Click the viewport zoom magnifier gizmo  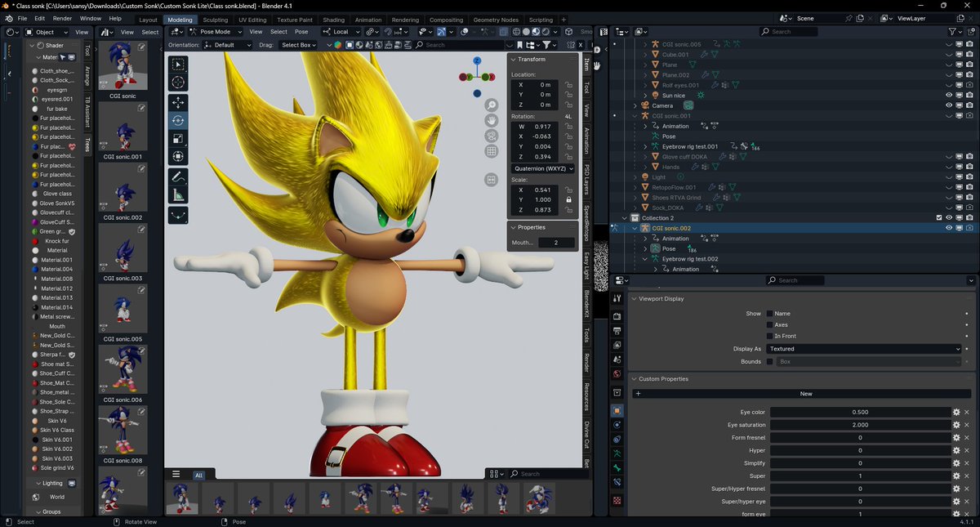[492, 105]
